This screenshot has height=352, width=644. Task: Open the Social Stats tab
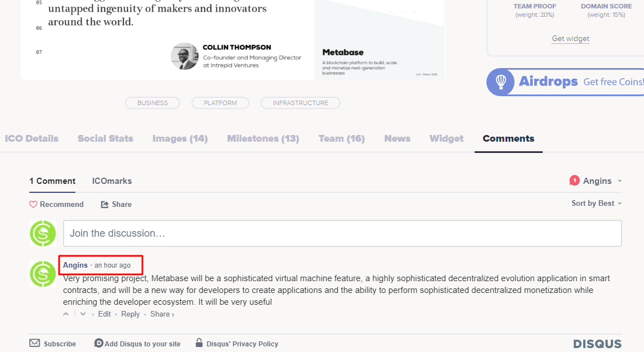click(106, 139)
